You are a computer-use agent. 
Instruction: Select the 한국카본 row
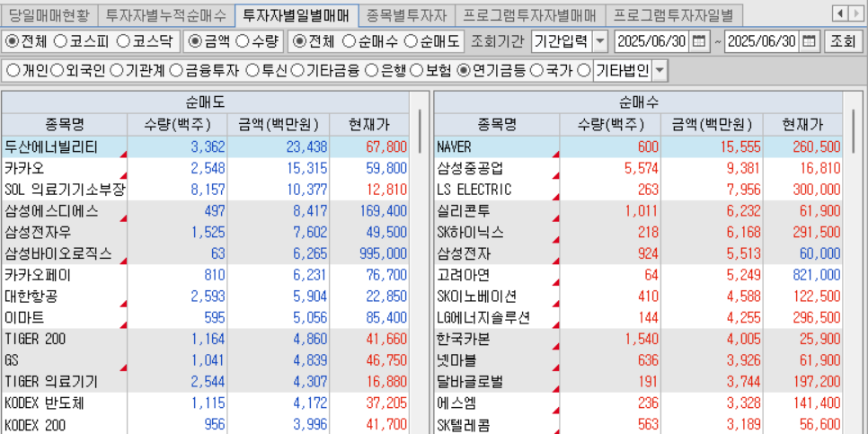point(638,339)
